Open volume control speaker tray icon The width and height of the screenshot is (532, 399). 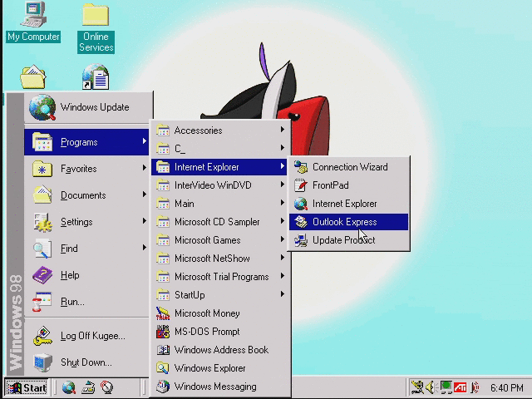click(431, 387)
